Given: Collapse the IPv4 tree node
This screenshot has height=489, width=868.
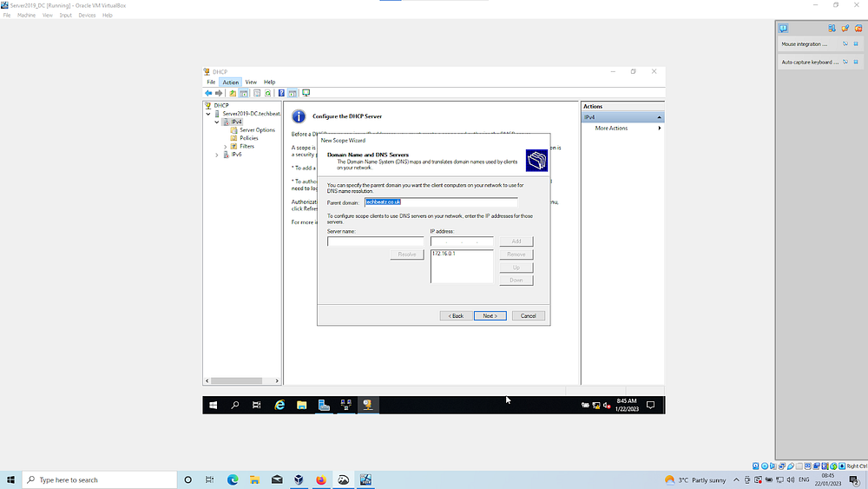Looking at the screenshot, I should tap(217, 122).
